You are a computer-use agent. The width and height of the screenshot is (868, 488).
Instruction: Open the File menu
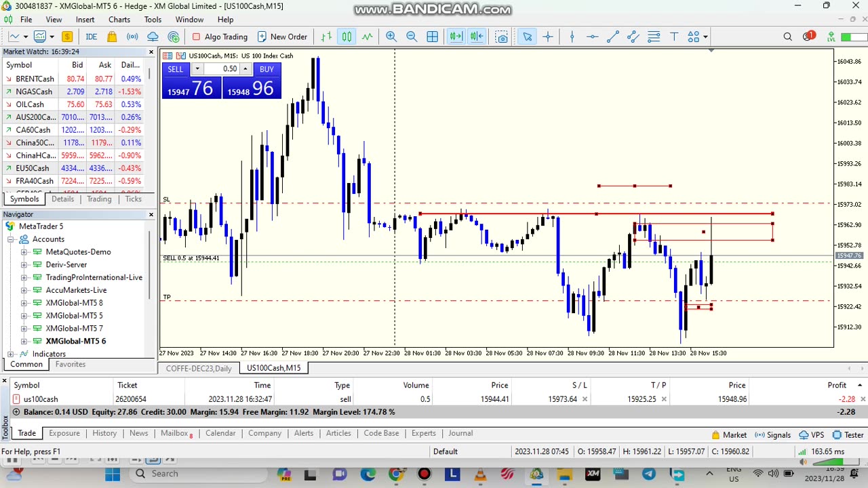click(x=26, y=20)
